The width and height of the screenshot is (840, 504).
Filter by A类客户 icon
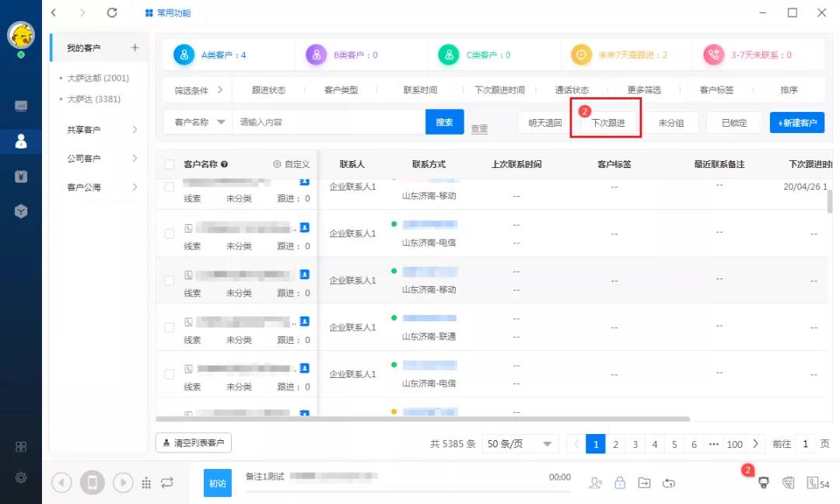[x=184, y=54]
